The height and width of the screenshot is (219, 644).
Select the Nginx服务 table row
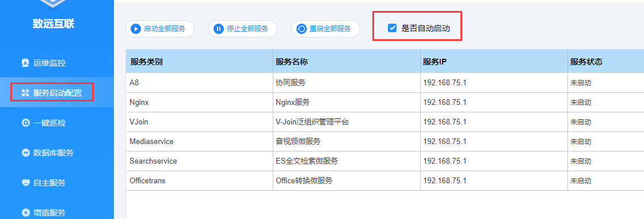[x=385, y=103]
